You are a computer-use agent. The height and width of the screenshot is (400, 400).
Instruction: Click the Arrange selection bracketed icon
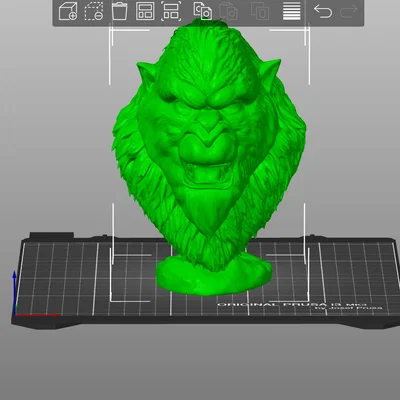(x=171, y=11)
